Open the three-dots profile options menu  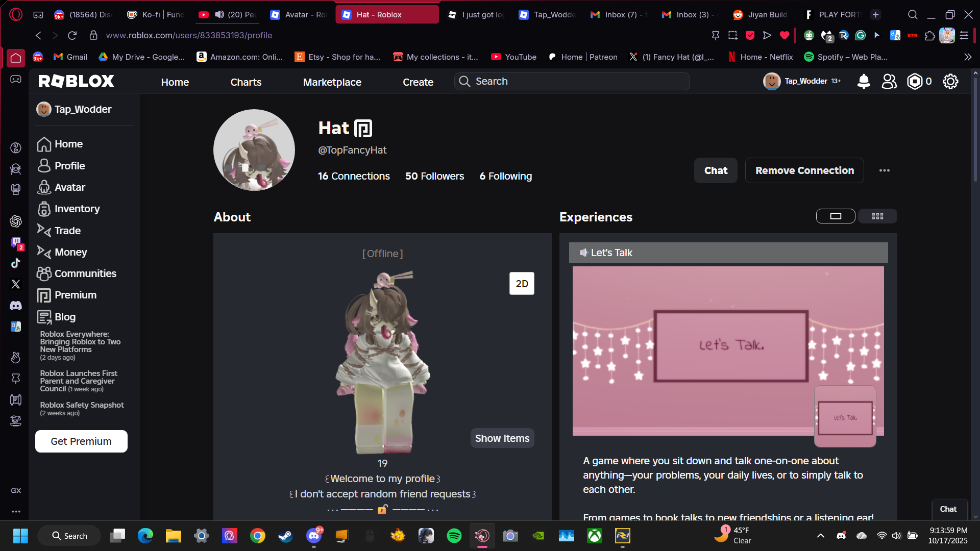[x=885, y=170]
